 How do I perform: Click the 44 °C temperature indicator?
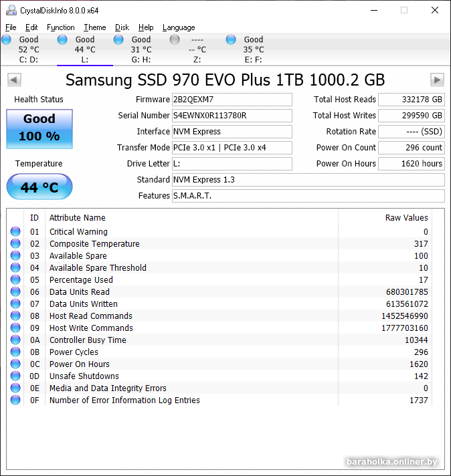point(39,187)
